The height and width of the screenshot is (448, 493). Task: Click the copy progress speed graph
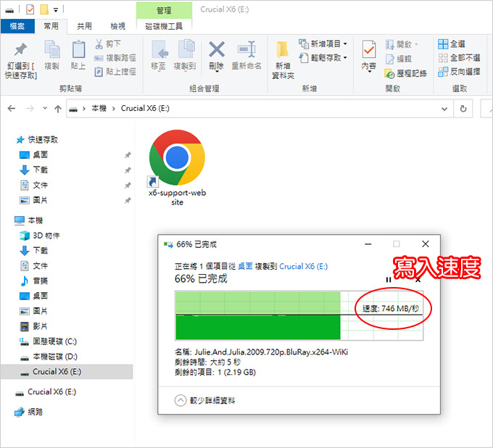click(299, 315)
